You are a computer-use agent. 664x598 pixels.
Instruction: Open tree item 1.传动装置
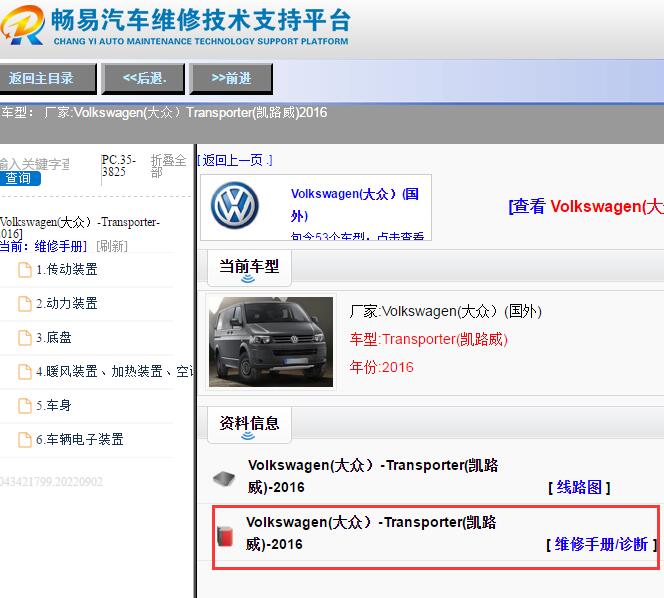(67, 269)
